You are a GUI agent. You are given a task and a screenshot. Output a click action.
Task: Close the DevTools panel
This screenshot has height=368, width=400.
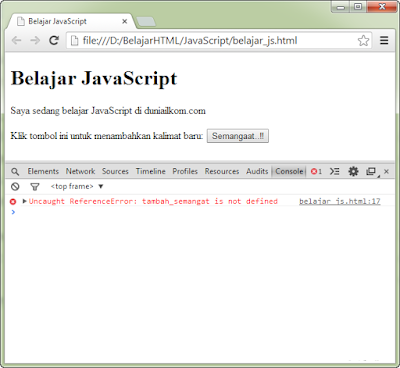386,171
